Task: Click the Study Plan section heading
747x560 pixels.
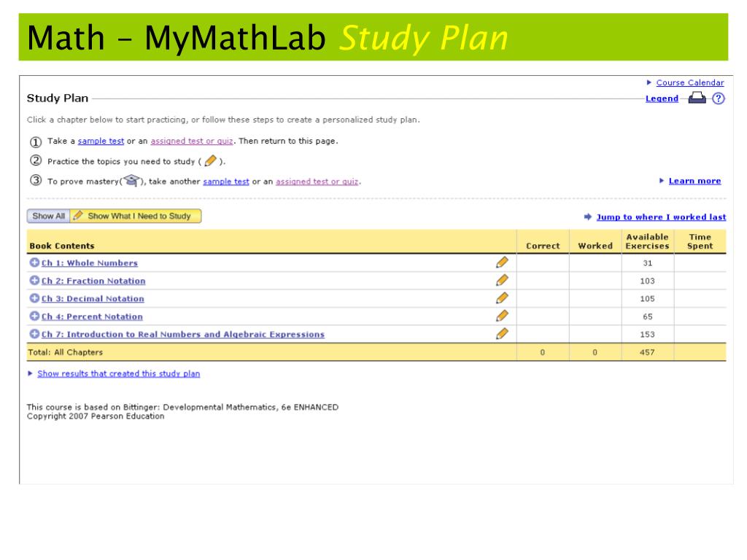Action: pos(58,98)
